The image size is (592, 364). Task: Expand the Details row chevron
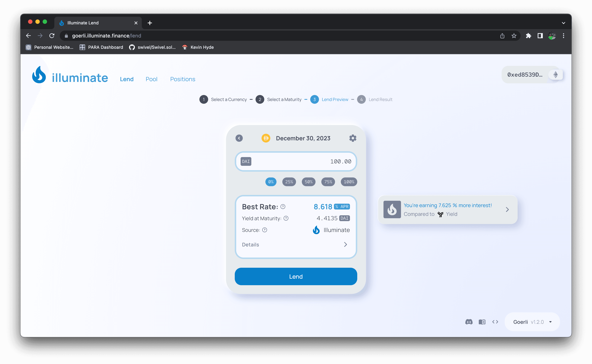point(345,245)
